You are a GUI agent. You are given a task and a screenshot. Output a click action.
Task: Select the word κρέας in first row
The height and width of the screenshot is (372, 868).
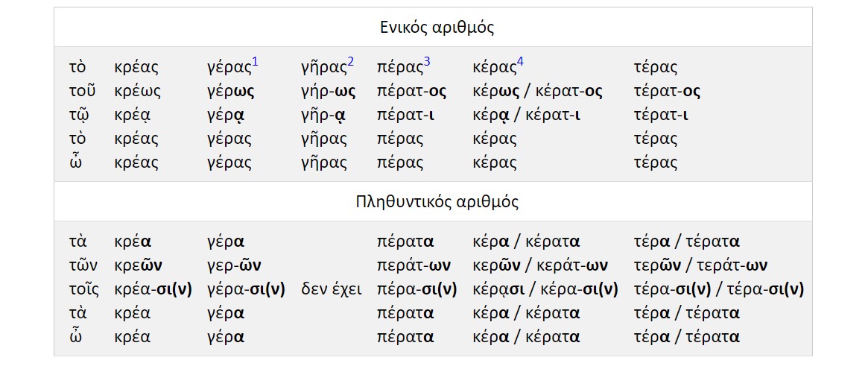pos(136,68)
